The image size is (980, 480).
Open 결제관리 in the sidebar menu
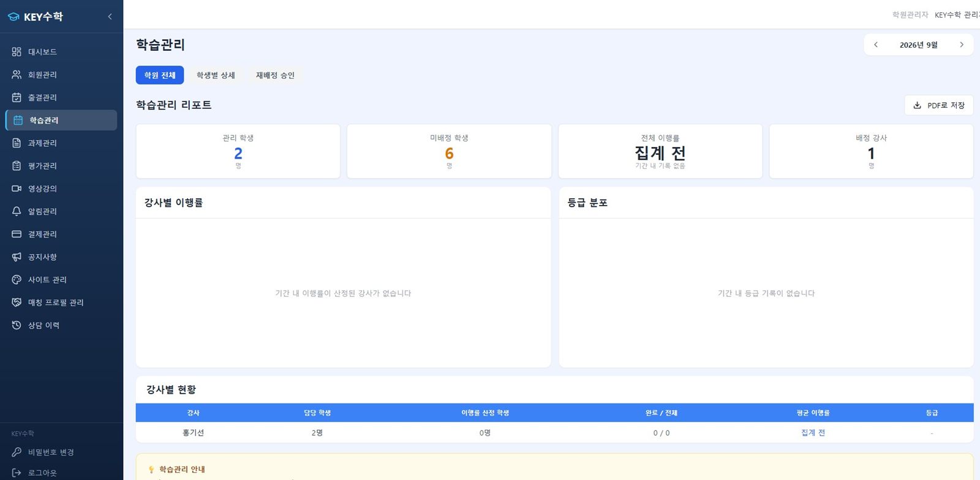61,234
